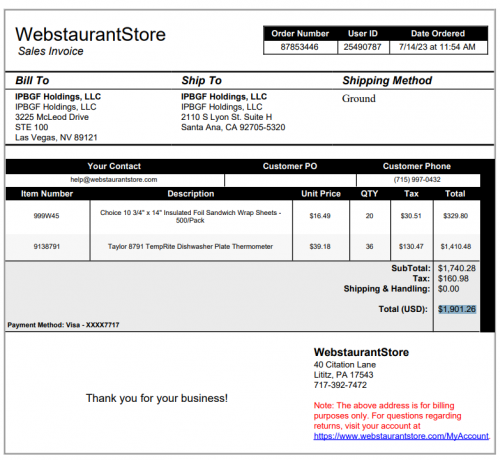Select order number 87853446
The height and width of the screenshot is (460, 500).
coord(299,47)
